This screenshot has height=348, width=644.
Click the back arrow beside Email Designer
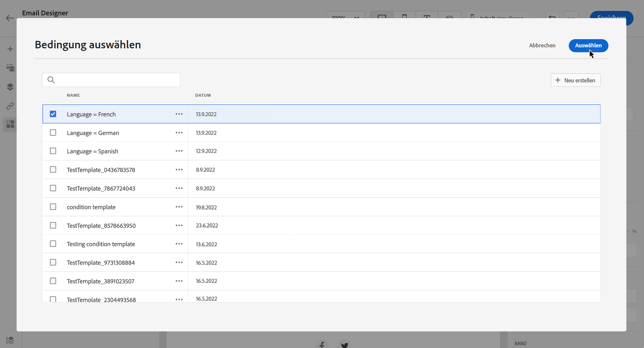coord(10,18)
